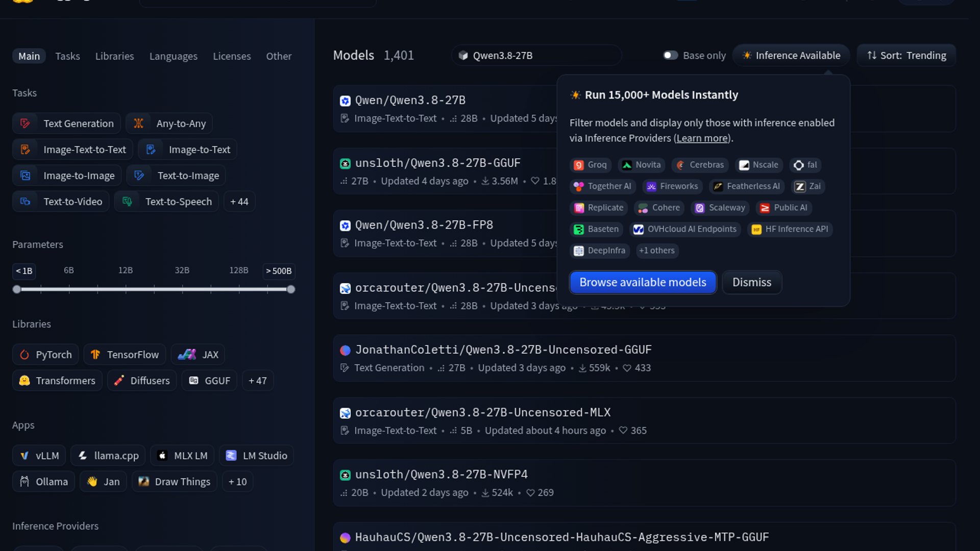Filter by Text-to-Speech task

(166, 202)
